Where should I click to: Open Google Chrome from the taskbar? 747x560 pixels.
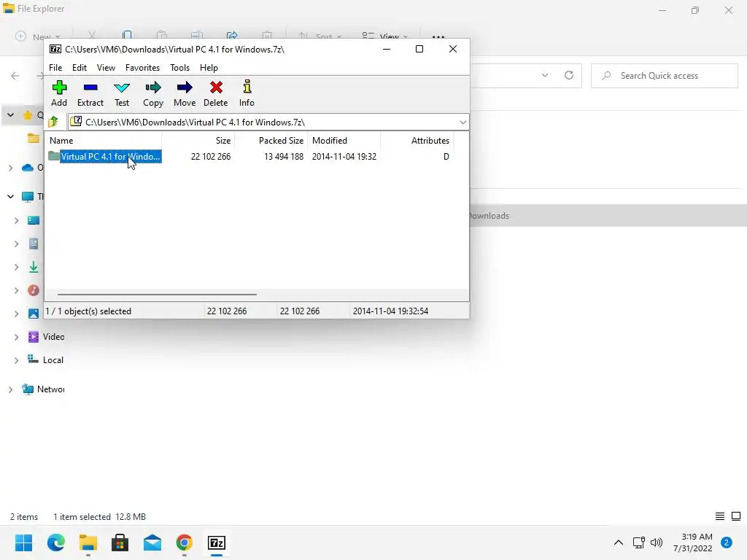[185, 542]
